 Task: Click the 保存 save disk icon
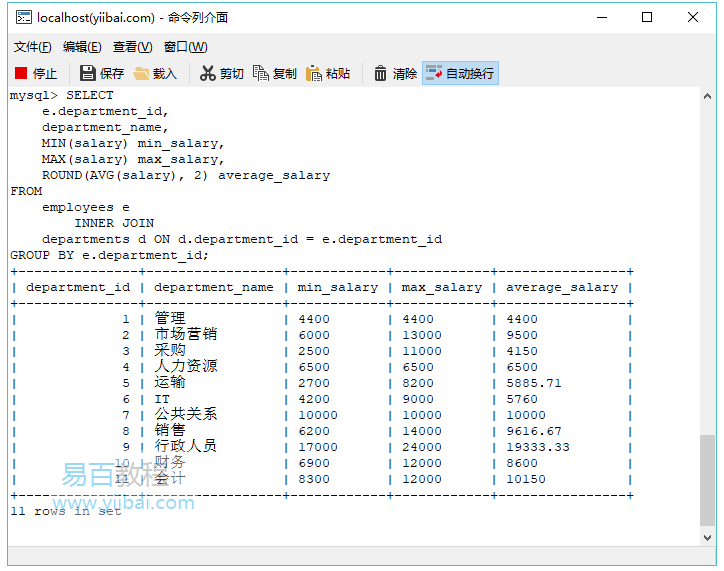(87, 73)
